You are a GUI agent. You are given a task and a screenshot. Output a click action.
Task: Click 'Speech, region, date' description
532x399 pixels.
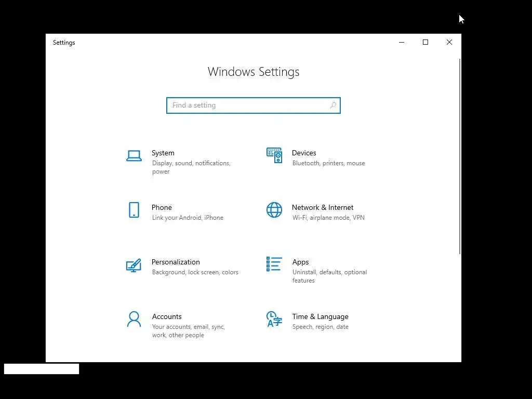320,327
